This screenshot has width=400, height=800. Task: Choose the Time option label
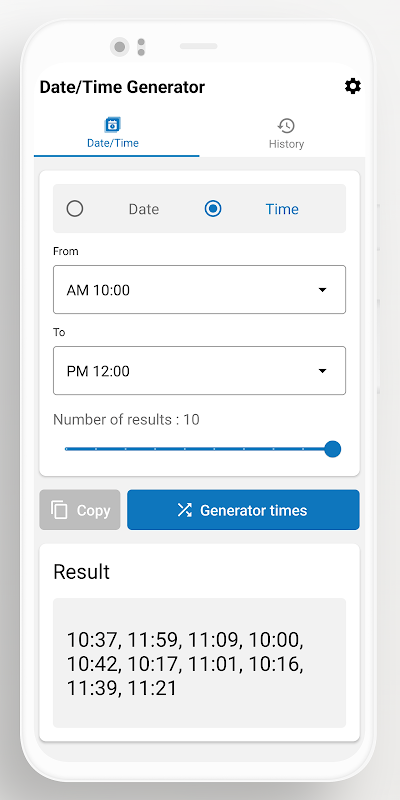click(x=282, y=209)
